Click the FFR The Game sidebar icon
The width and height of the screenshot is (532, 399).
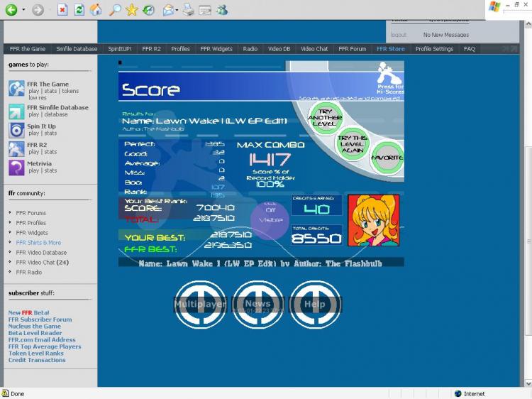tap(16, 88)
